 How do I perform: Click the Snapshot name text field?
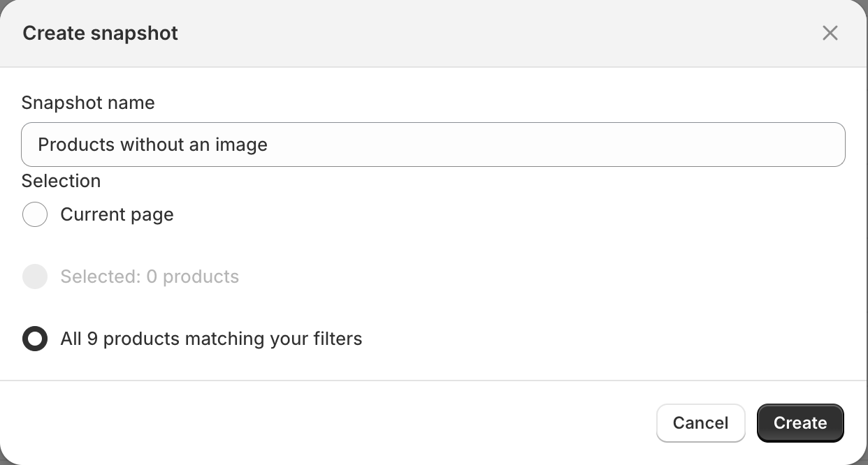[x=433, y=145]
